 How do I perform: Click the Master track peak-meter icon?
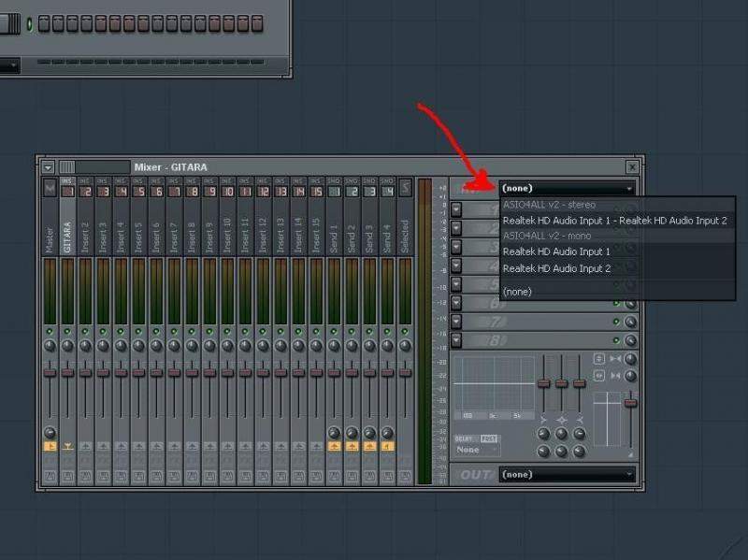(x=50, y=188)
